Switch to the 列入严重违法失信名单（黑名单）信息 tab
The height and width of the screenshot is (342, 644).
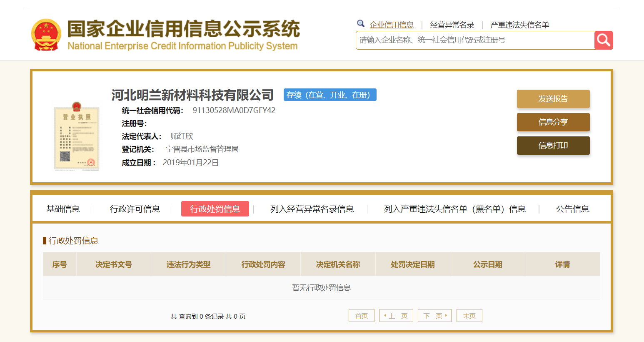pyautogui.click(x=454, y=209)
